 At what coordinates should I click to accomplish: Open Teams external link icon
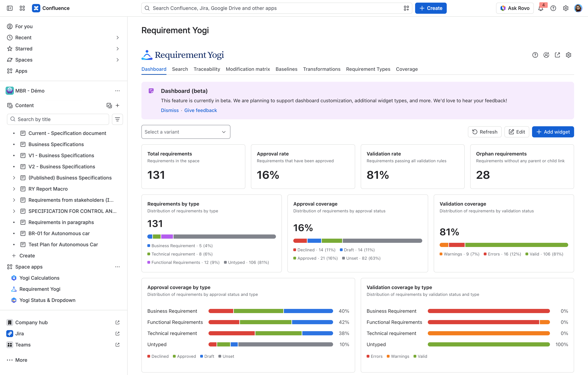(x=117, y=345)
